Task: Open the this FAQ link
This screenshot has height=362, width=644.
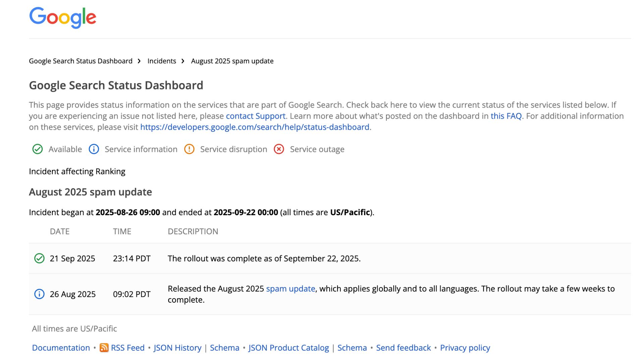Action: (x=506, y=116)
